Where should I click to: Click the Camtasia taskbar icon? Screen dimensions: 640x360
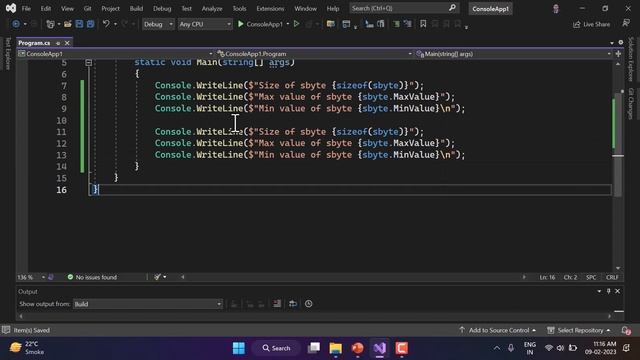[x=402, y=348]
